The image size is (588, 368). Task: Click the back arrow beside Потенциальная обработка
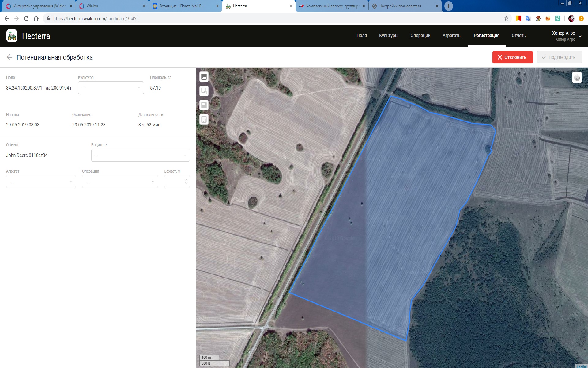tap(9, 57)
